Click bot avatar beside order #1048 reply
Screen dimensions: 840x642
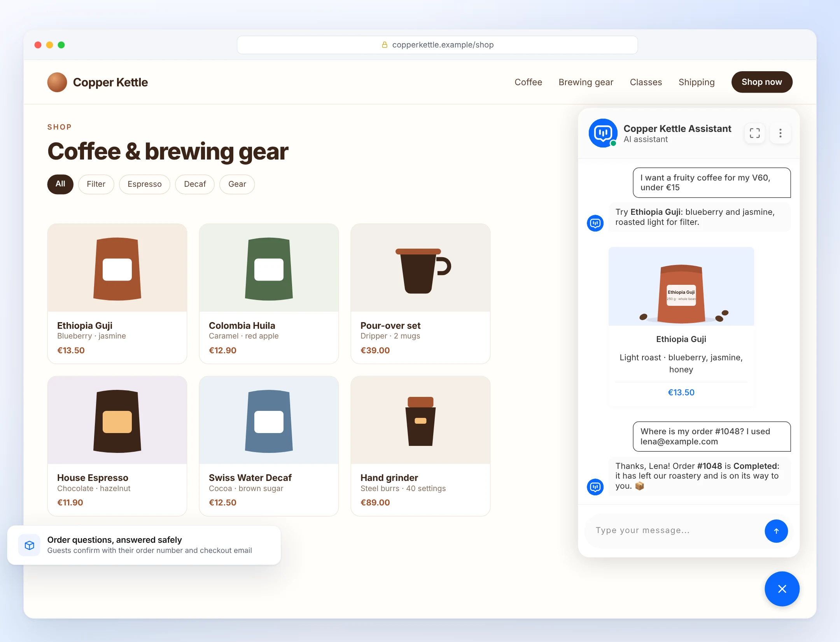595,487
